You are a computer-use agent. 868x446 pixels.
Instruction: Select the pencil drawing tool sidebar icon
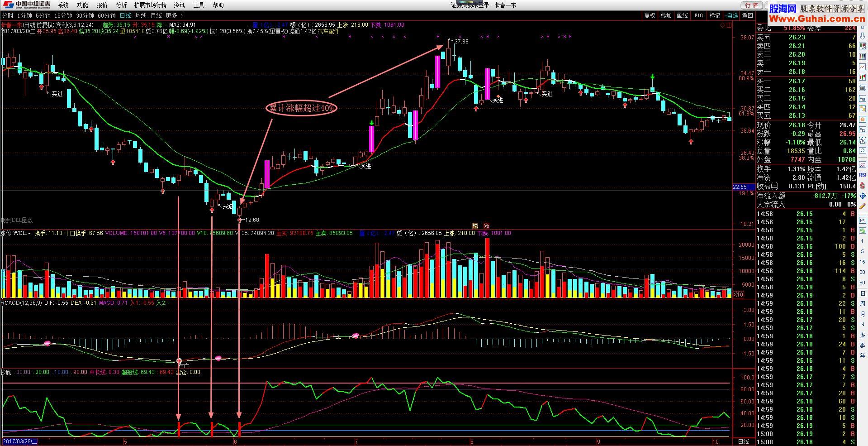(x=863, y=206)
